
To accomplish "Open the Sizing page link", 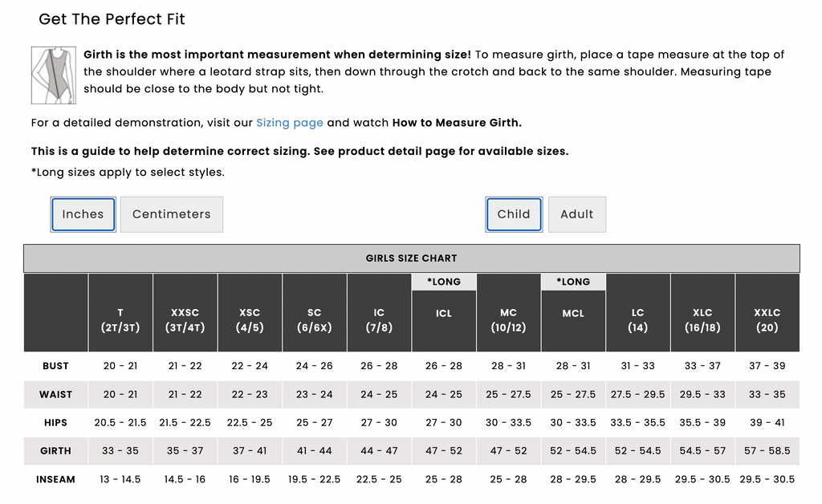I will 289,123.
